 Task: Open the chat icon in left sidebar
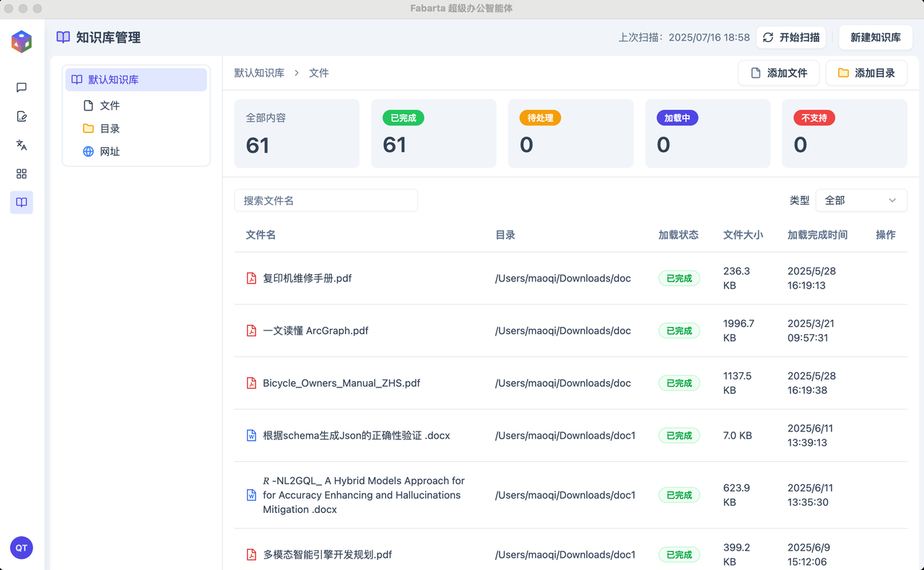pyautogui.click(x=22, y=87)
